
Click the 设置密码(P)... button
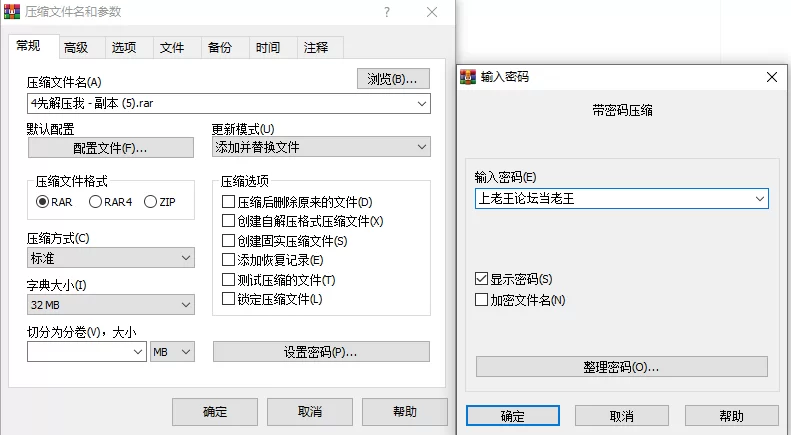coord(321,352)
